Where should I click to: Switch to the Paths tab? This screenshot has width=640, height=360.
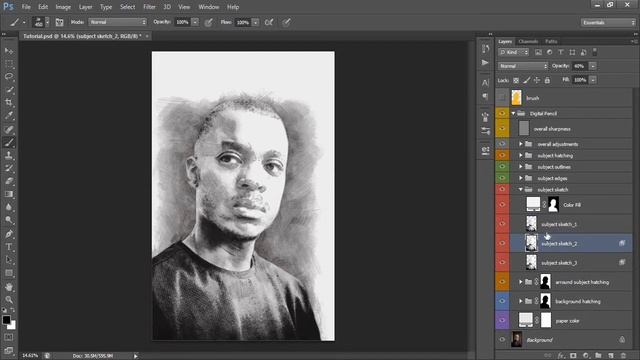551,42
